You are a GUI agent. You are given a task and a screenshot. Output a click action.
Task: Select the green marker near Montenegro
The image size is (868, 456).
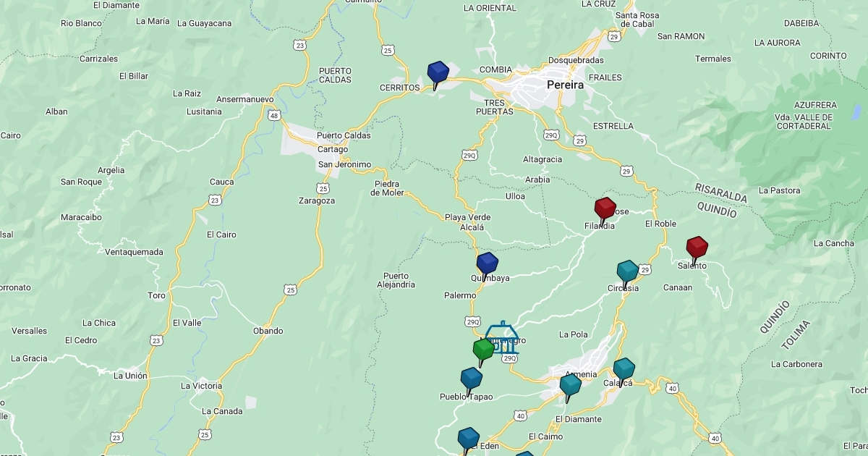[x=483, y=351]
